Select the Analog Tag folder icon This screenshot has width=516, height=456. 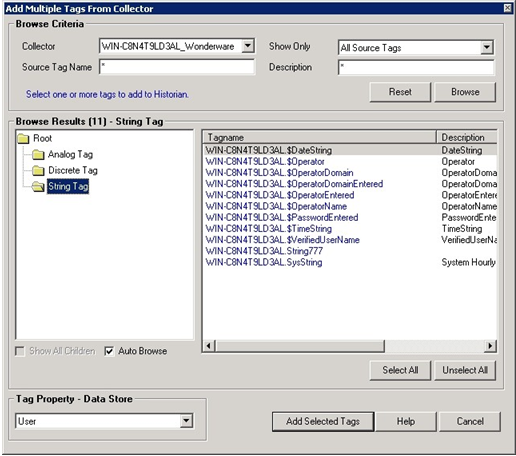(38, 155)
